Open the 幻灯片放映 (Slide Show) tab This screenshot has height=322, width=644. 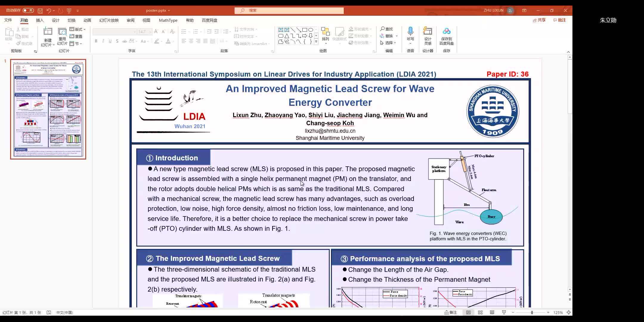point(109,20)
